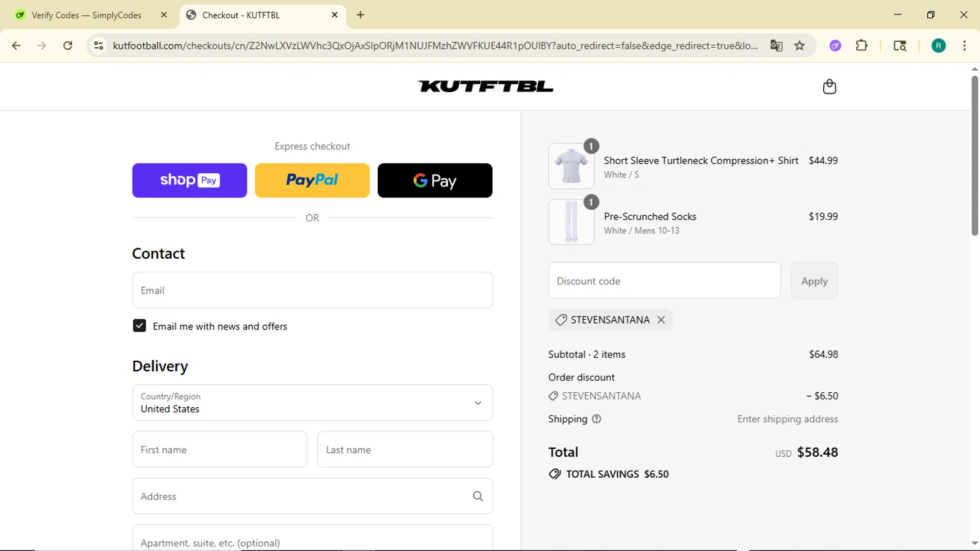The width and height of the screenshot is (980, 551).
Task: Expand the Country/Region dropdown
Action: 312,403
